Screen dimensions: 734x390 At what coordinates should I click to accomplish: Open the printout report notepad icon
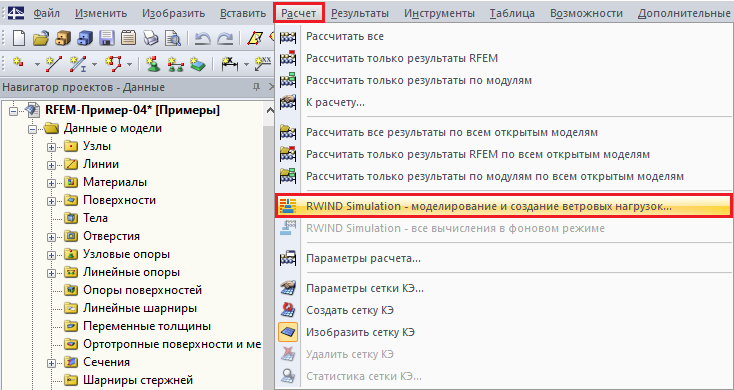(129, 38)
